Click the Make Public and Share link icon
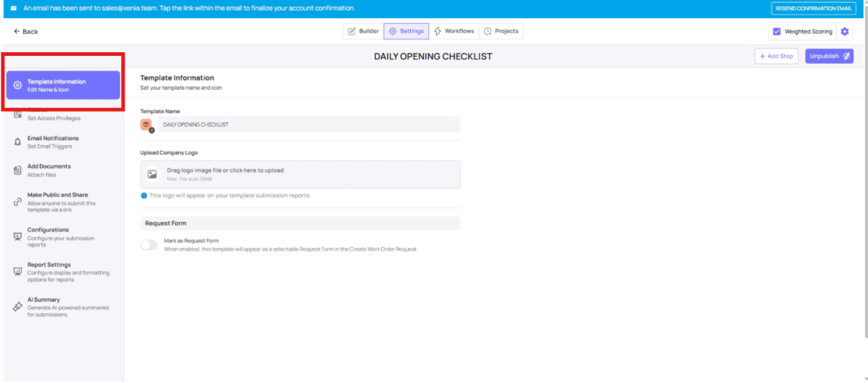Screen dimensions: 868x383 click(18, 202)
